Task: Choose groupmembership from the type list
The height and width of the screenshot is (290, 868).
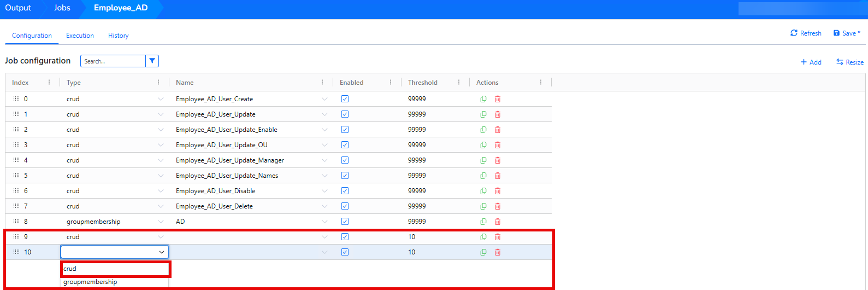Action: (115, 282)
